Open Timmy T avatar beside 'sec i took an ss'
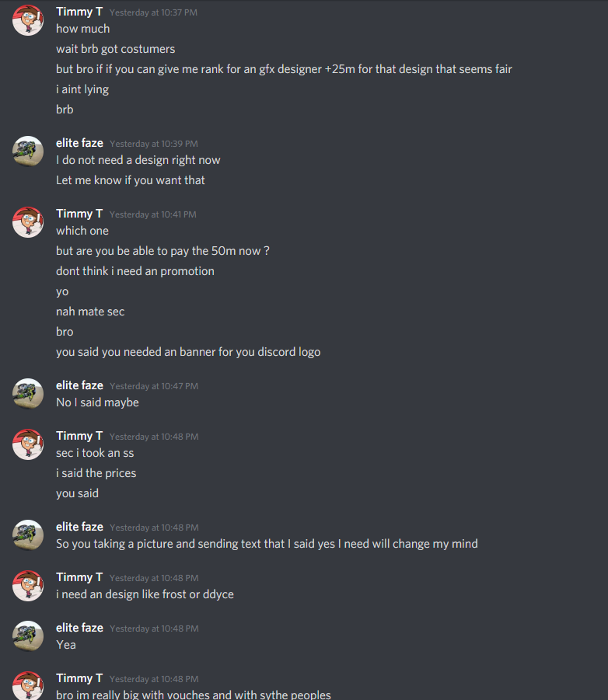The width and height of the screenshot is (608, 700). pyautogui.click(x=28, y=444)
